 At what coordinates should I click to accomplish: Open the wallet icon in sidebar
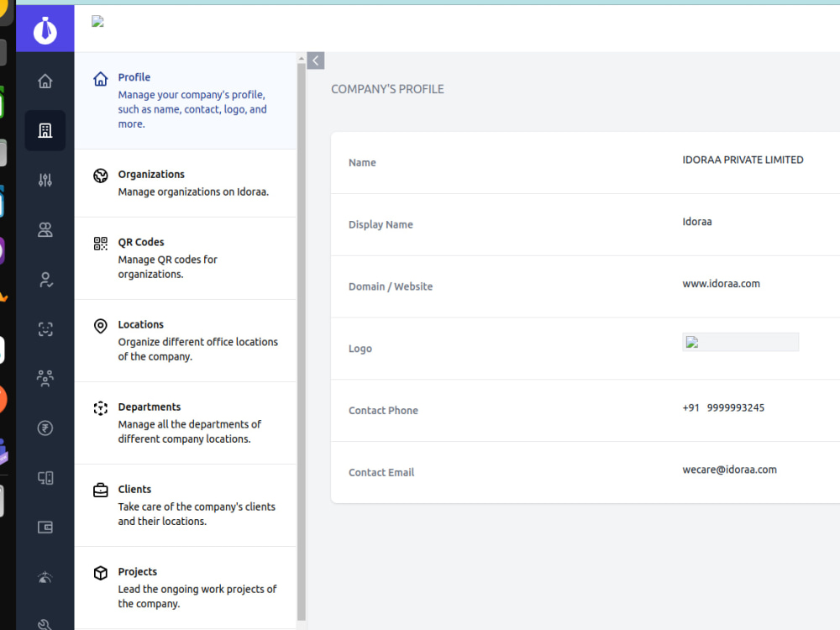pyautogui.click(x=45, y=528)
